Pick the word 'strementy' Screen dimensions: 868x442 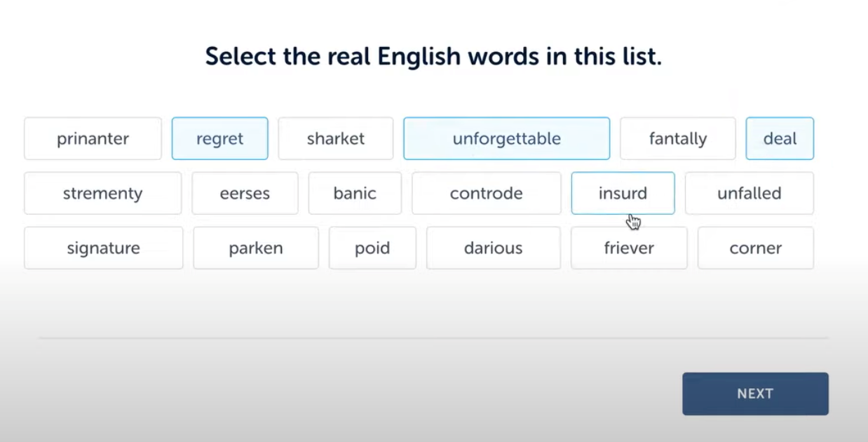pos(102,193)
